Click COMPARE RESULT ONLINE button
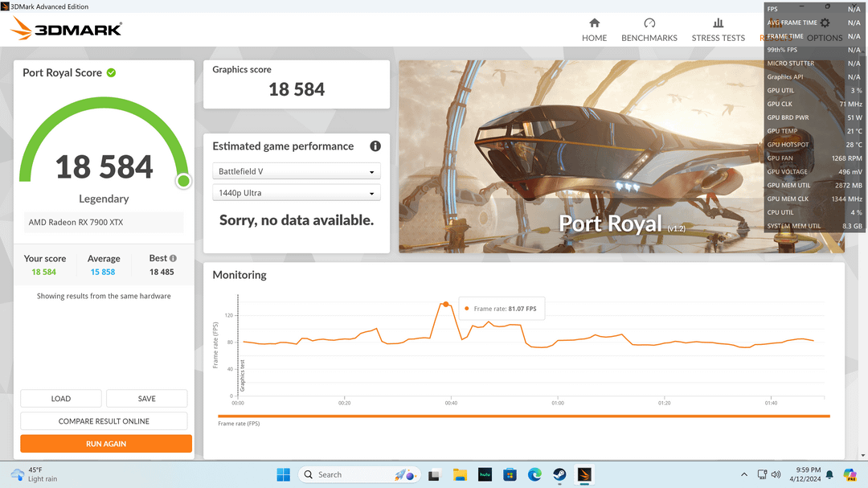This screenshot has width=868, height=488. click(x=104, y=421)
